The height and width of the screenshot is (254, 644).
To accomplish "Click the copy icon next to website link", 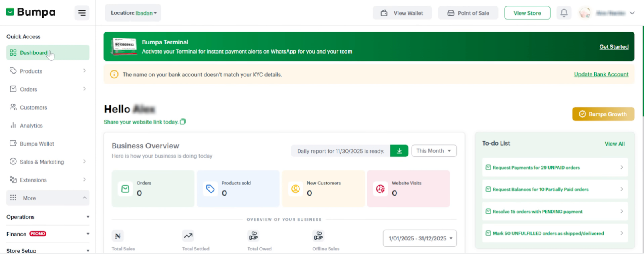I will [183, 122].
